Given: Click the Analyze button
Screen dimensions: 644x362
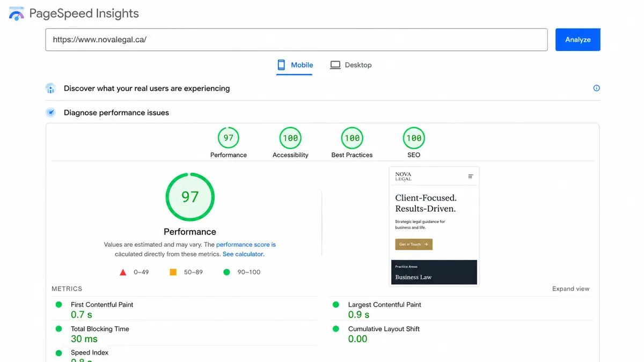Looking at the screenshot, I should click(x=577, y=40).
